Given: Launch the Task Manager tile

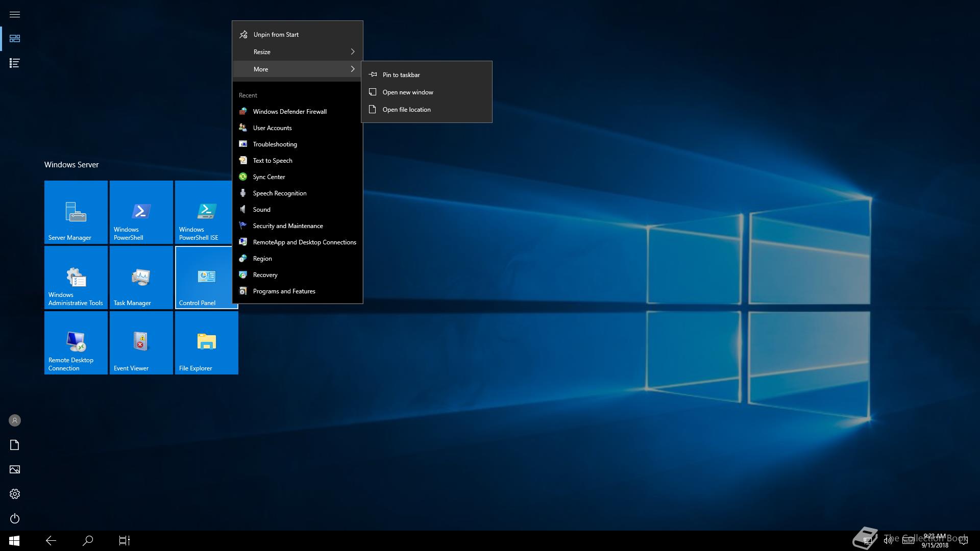Looking at the screenshot, I should pos(141,278).
